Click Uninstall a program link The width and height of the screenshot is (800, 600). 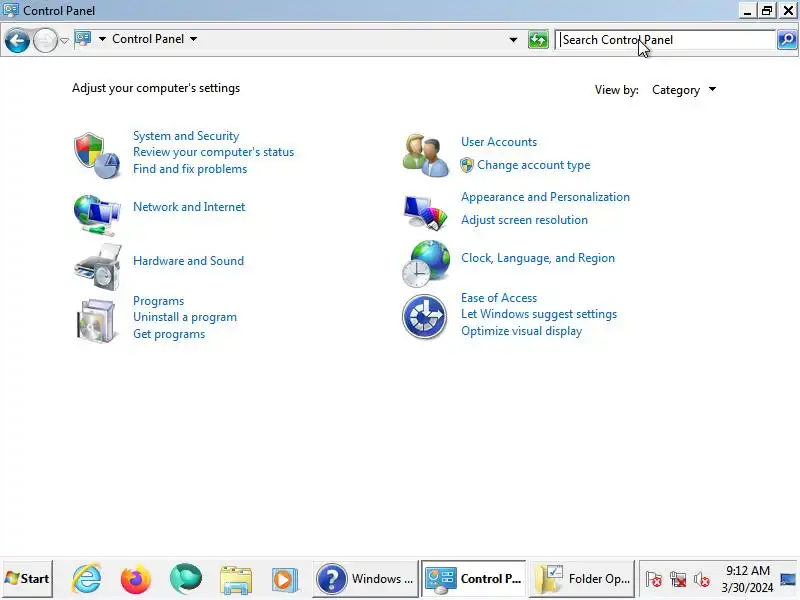pyautogui.click(x=185, y=317)
